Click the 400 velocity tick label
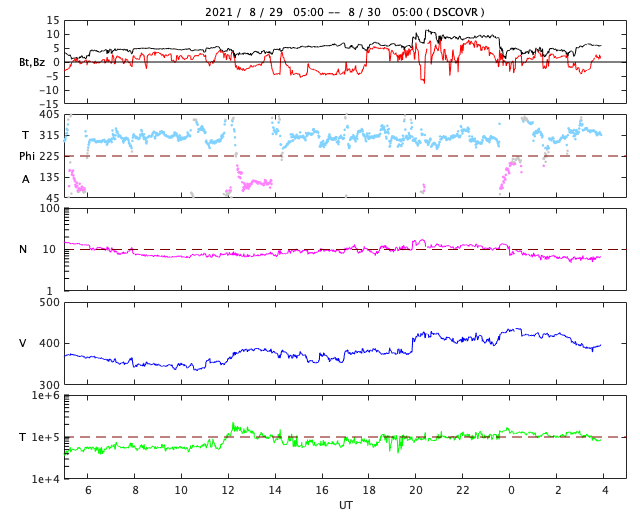The width and height of the screenshot is (640, 512). tap(49, 343)
